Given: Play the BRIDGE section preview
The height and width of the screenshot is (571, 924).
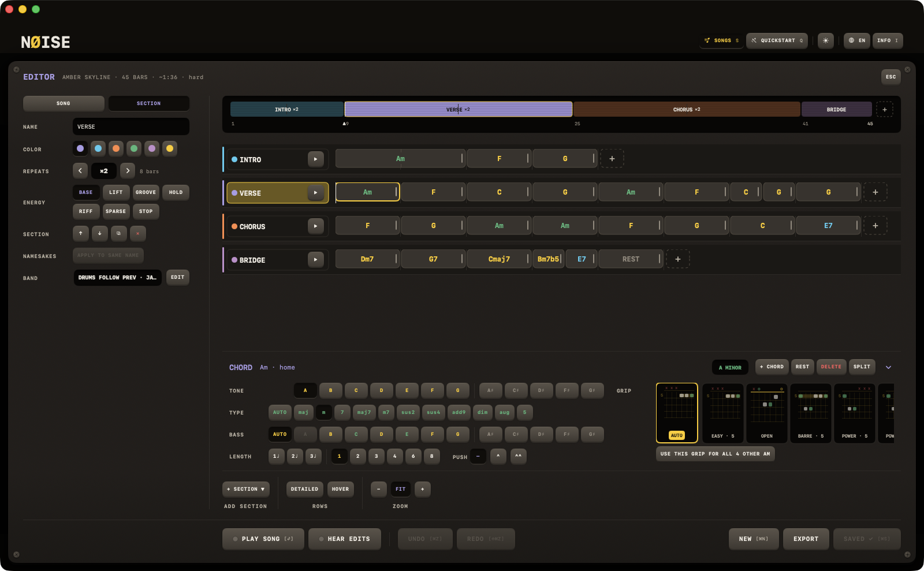Looking at the screenshot, I should pyautogui.click(x=315, y=259).
